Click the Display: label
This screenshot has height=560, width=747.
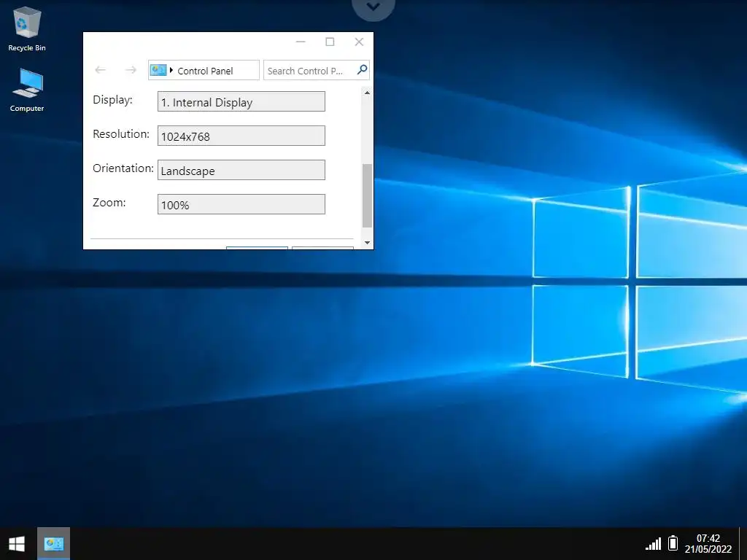click(x=112, y=100)
